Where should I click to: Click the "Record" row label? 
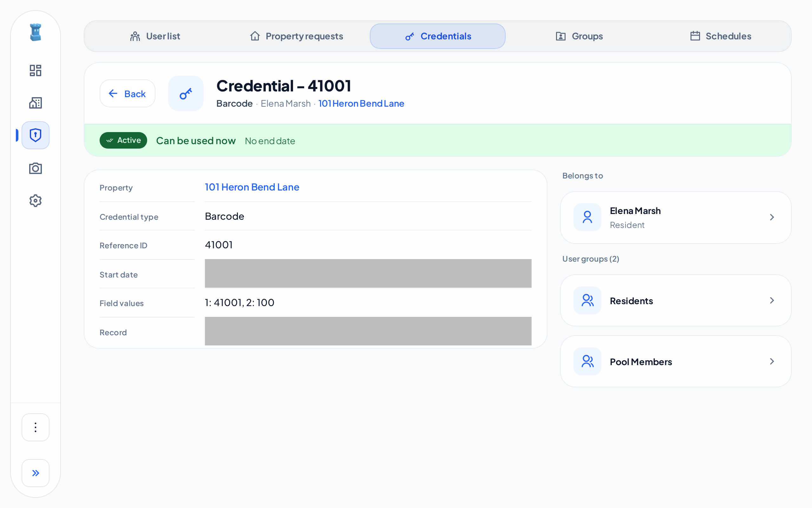(113, 333)
